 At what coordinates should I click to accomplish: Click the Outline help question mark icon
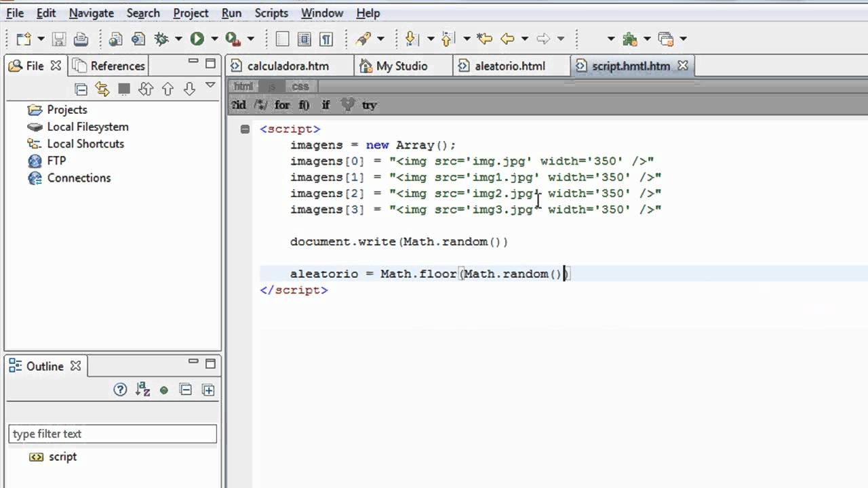[120, 390]
